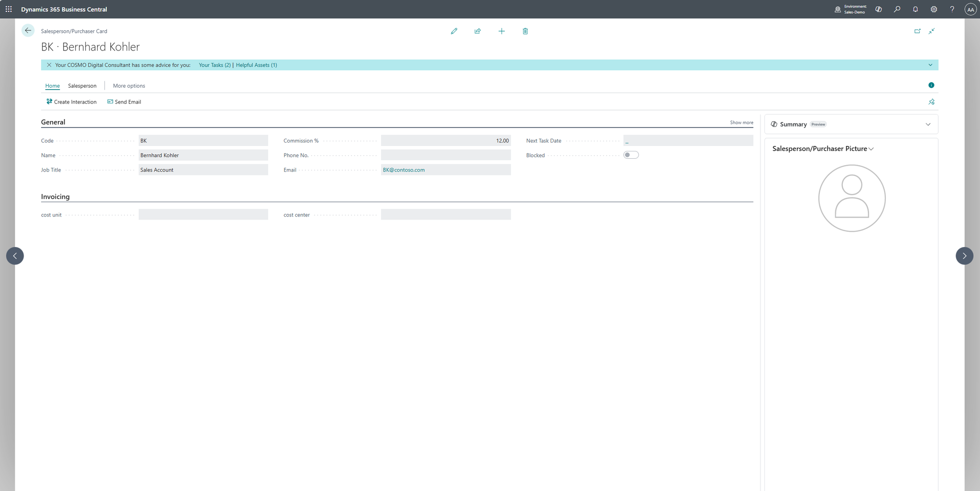Expand the Summary panel chevron
The height and width of the screenshot is (491, 980).
pos(928,124)
